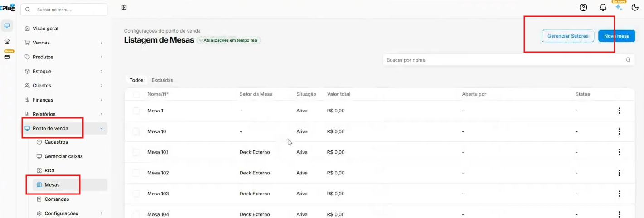Image resolution: width=644 pixels, height=218 pixels.
Task: Click search magnifier in Buscar por nome
Action: (x=628, y=60)
